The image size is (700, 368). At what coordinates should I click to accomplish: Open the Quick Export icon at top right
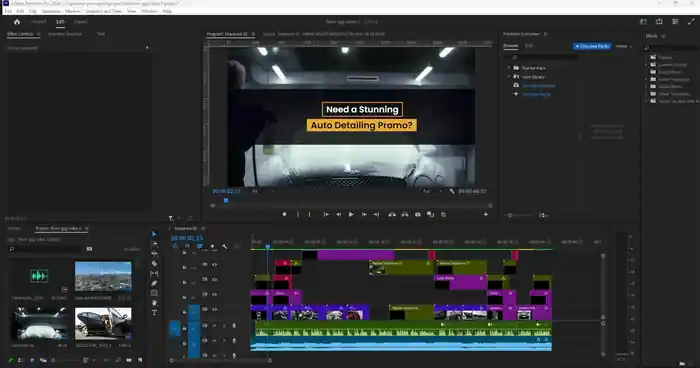click(659, 21)
